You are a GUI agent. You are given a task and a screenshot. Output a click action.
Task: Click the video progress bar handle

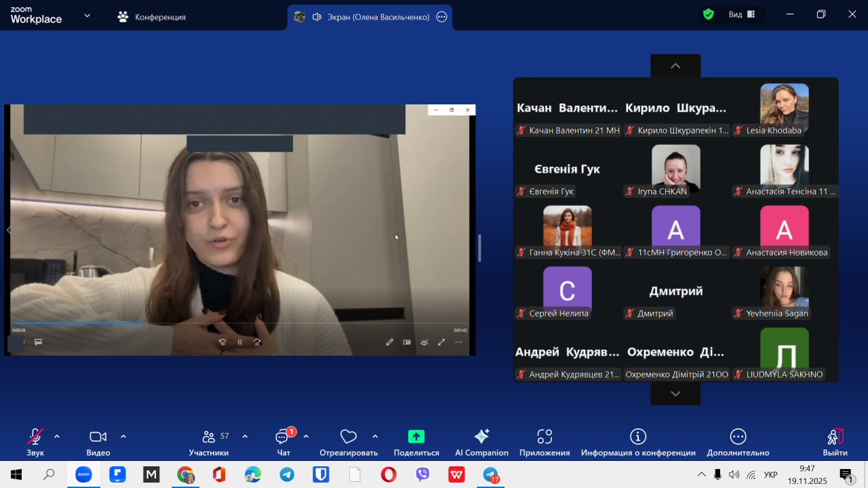tap(140, 323)
